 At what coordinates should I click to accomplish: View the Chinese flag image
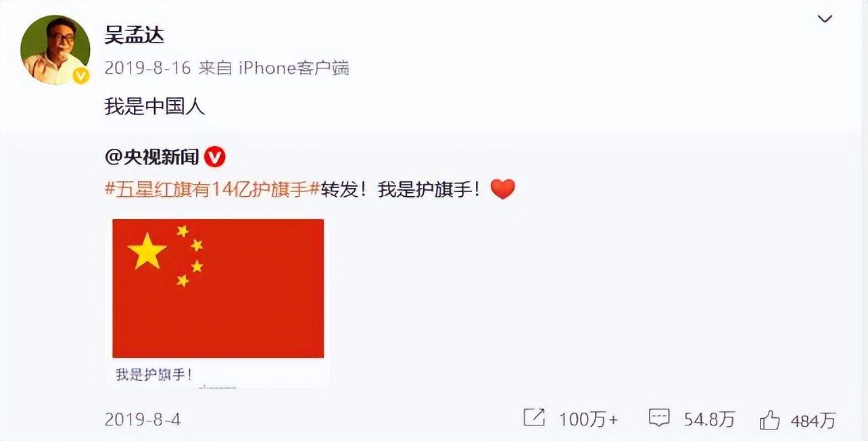(x=218, y=288)
